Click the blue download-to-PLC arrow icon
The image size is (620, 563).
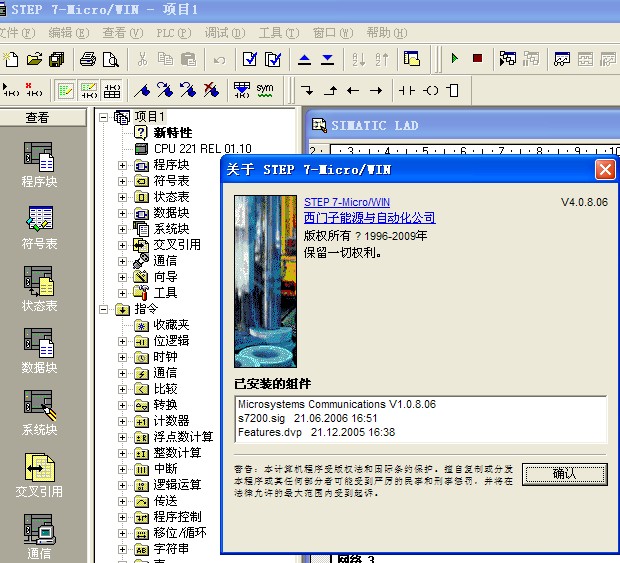[x=327, y=59]
